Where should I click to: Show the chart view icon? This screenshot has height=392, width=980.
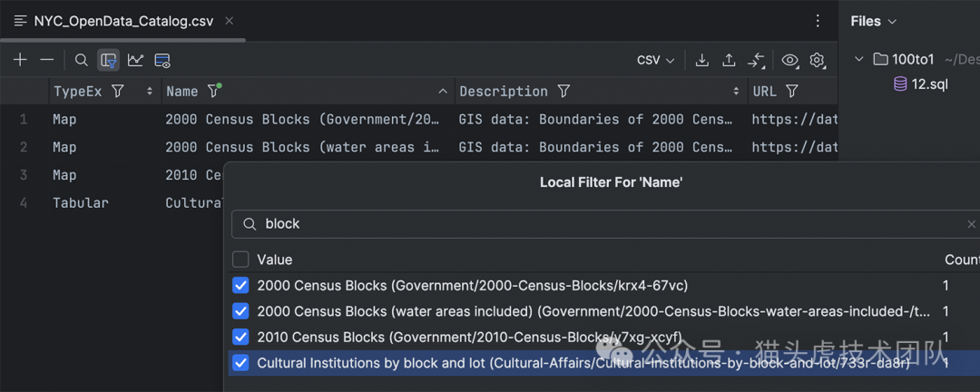click(x=135, y=60)
